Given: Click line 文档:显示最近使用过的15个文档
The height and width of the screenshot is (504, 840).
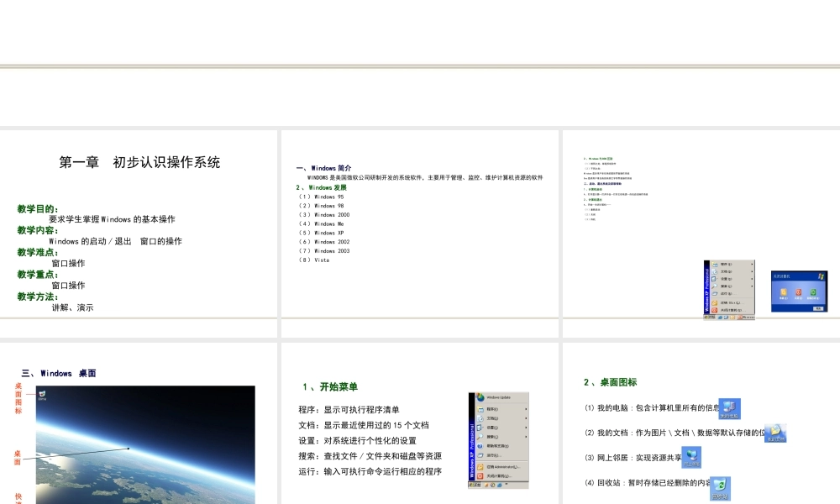Looking at the screenshot, I should point(364,425).
